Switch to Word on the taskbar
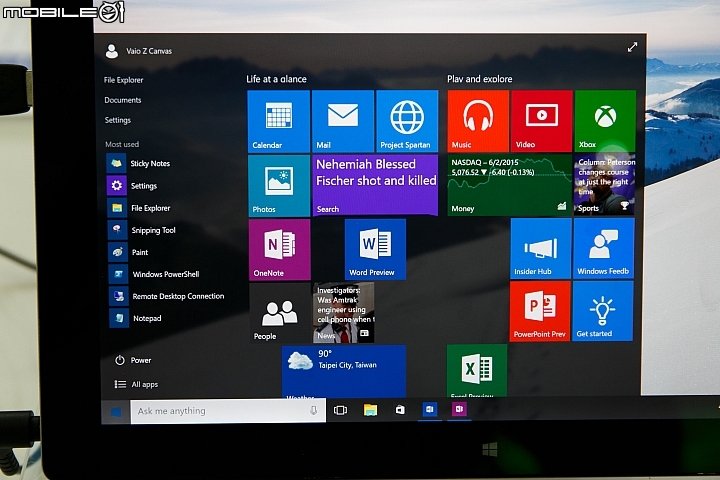Viewport: 720px width, 480px height. [430, 409]
